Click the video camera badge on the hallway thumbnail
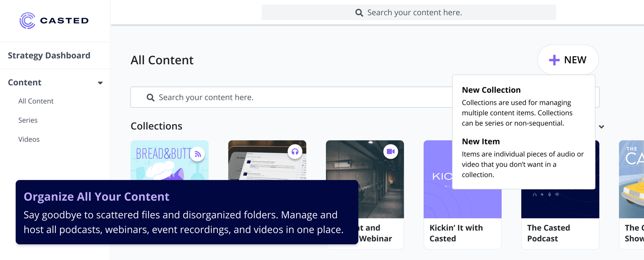This screenshot has width=644, height=260. tap(390, 151)
